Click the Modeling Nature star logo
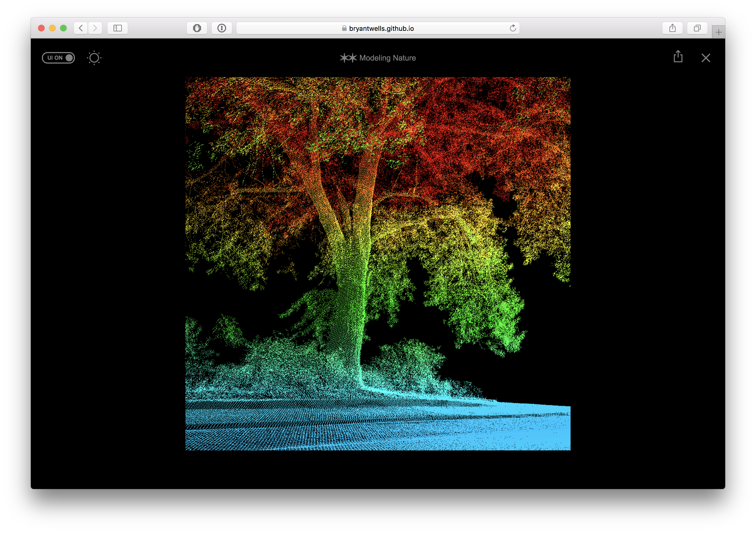 click(x=348, y=58)
